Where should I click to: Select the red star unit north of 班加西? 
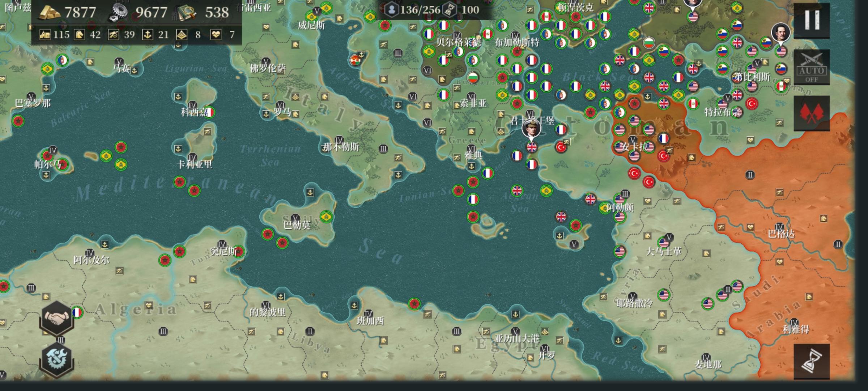pyautogui.click(x=414, y=303)
